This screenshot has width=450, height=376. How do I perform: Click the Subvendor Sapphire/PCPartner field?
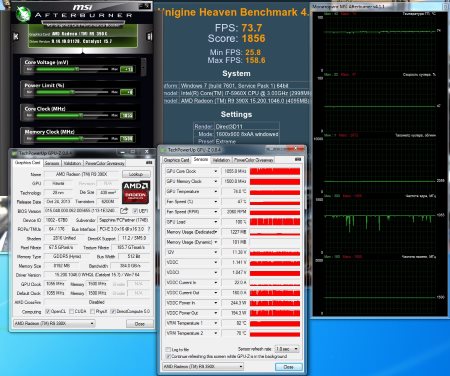point(123,220)
